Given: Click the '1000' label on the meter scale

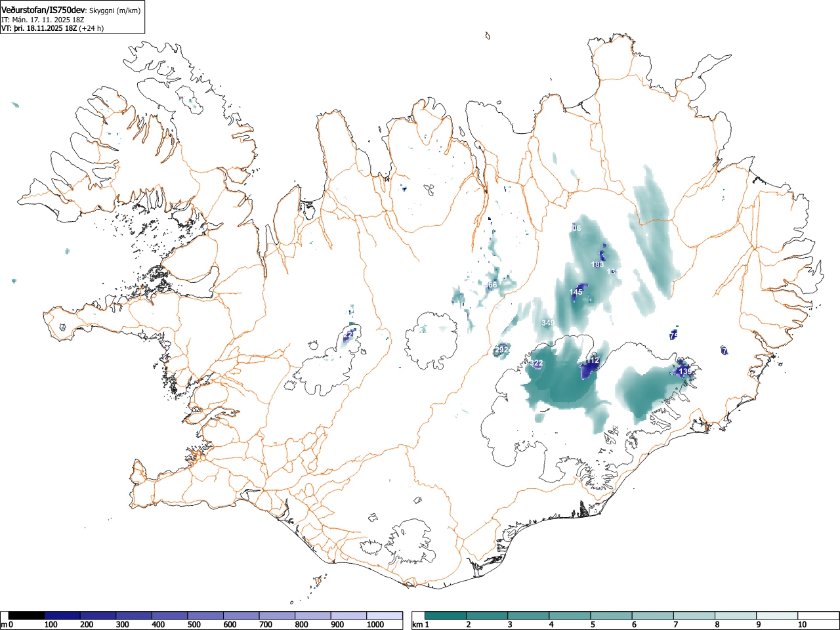Looking at the screenshot, I should click(x=375, y=625).
